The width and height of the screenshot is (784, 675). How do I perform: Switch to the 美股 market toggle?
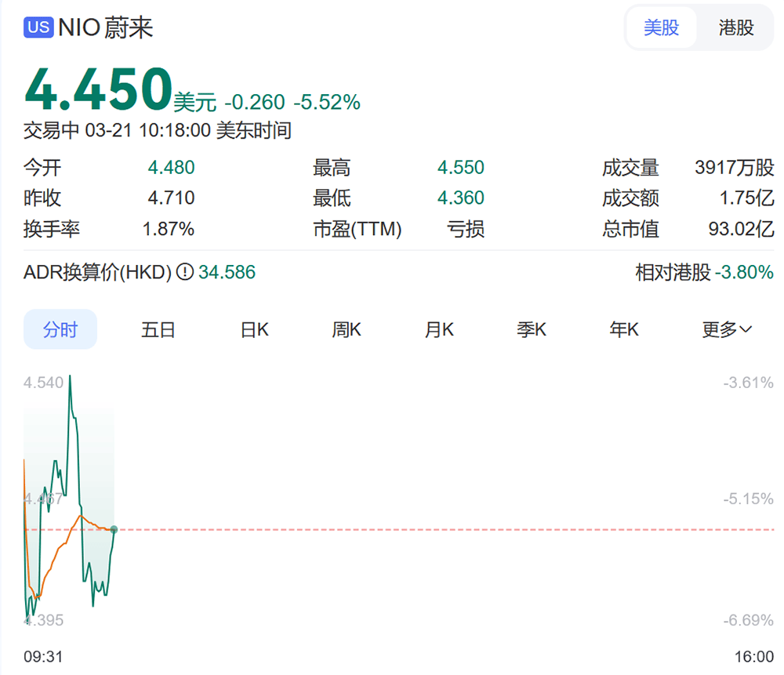click(x=661, y=27)
